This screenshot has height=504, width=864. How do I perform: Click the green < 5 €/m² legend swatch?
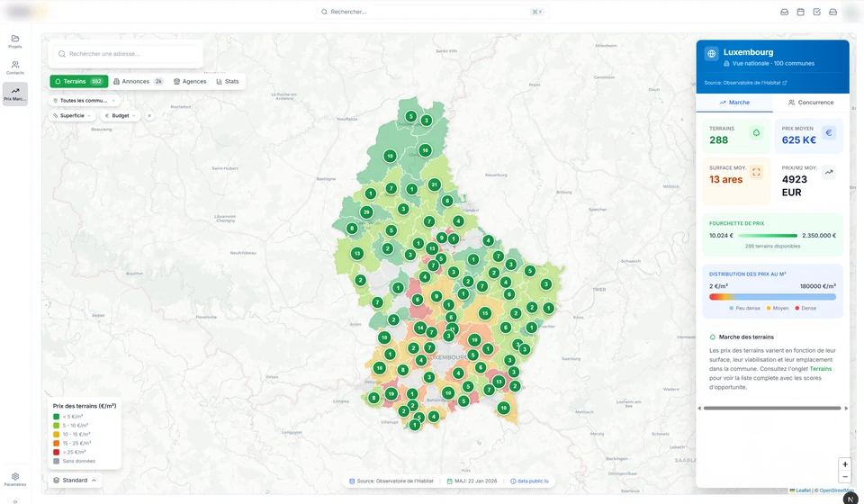(56, 417)
